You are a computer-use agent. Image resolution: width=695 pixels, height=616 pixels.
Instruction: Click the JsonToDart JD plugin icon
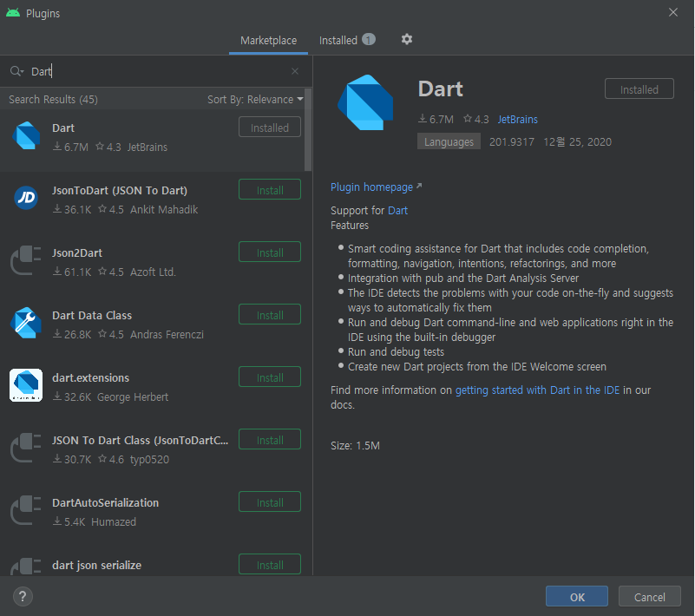tap(26, 198)
